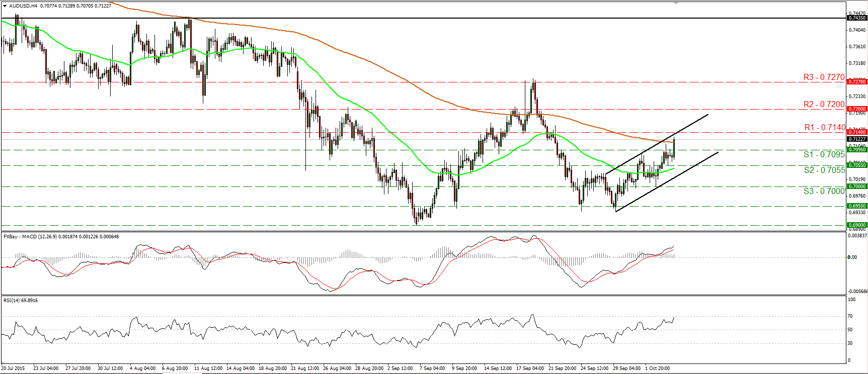Click the 11 Aug 12:00 date label
Screen dimensions: 868x374
[x=207, y=368]
